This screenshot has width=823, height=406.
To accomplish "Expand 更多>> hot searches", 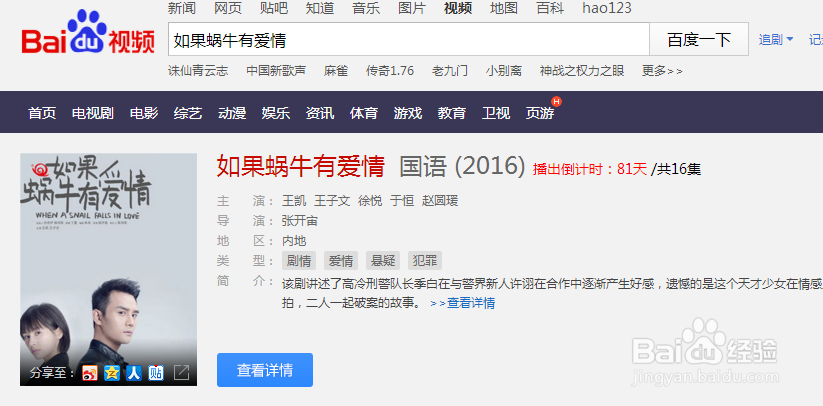I will [x=662, y=71].
